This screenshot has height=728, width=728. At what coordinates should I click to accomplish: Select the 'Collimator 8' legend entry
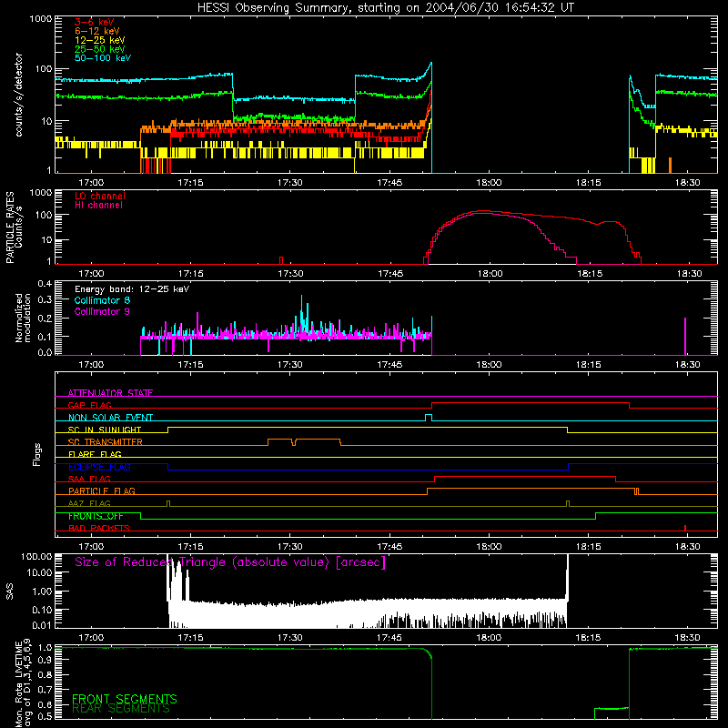pyautogui.click(x=102, y=300)
